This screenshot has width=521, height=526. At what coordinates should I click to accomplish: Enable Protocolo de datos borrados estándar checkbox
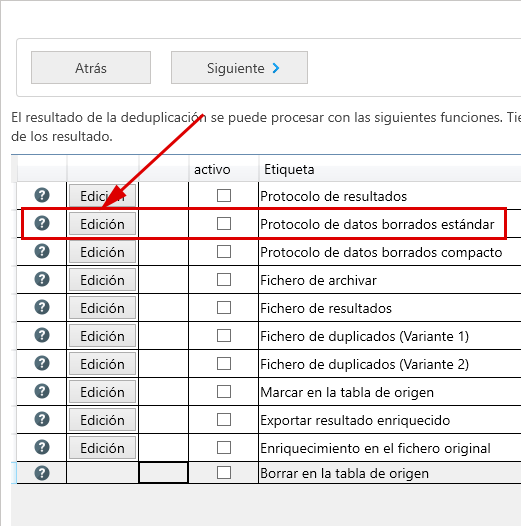click(x=224, y=223)
